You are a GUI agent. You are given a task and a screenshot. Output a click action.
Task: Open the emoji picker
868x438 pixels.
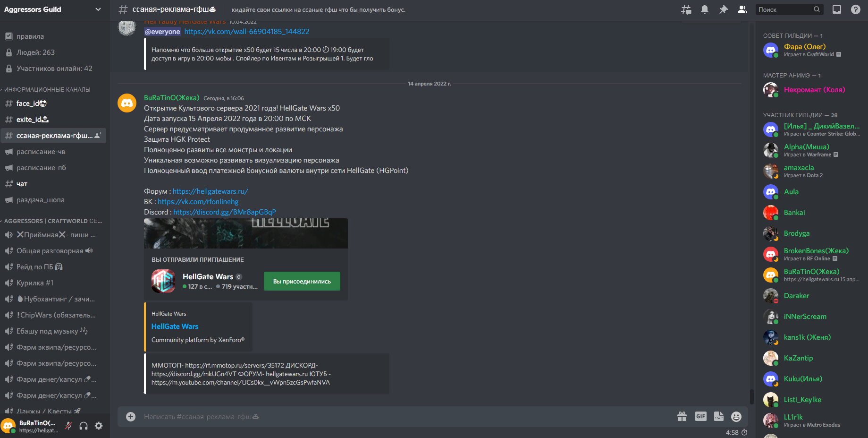[736, 417]
